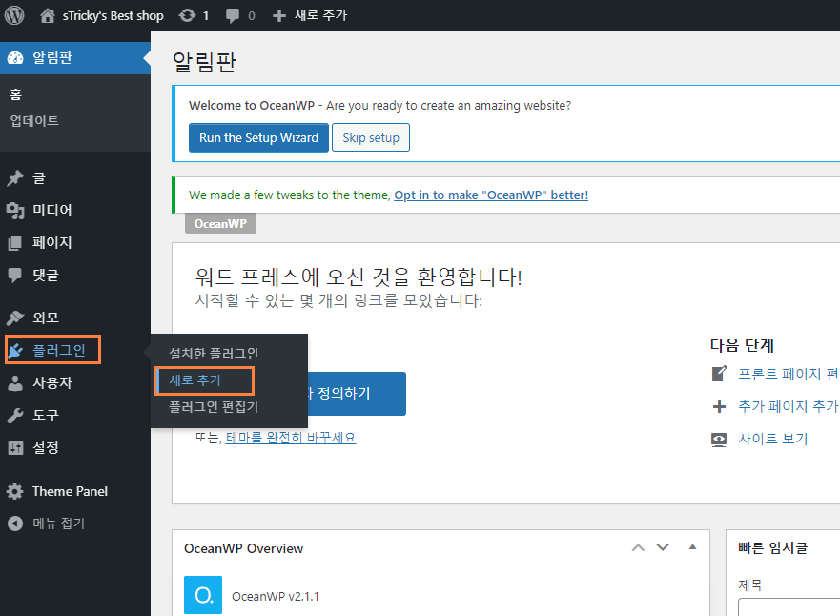Image resolution: width=840 pixels, height=616 pixels.
Task: Open the site home icon in the admin bar
Action: (x=48, y=15)
